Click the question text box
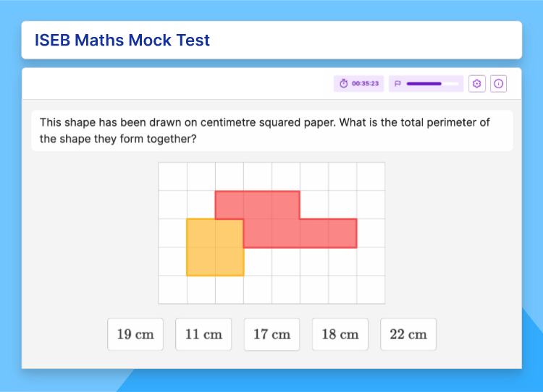This screenshot has width=543, height=392. click(271, 131)
